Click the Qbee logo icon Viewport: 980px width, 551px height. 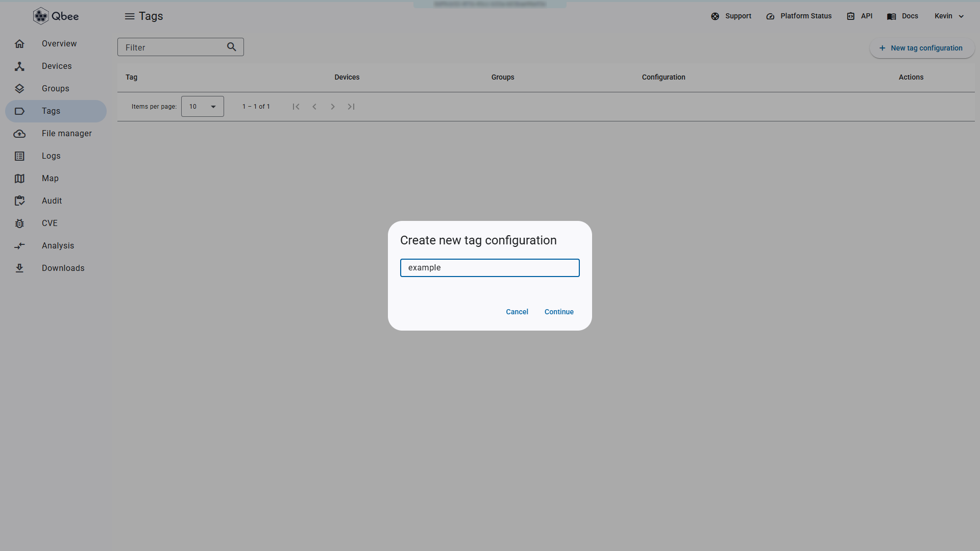pos(41,16)
